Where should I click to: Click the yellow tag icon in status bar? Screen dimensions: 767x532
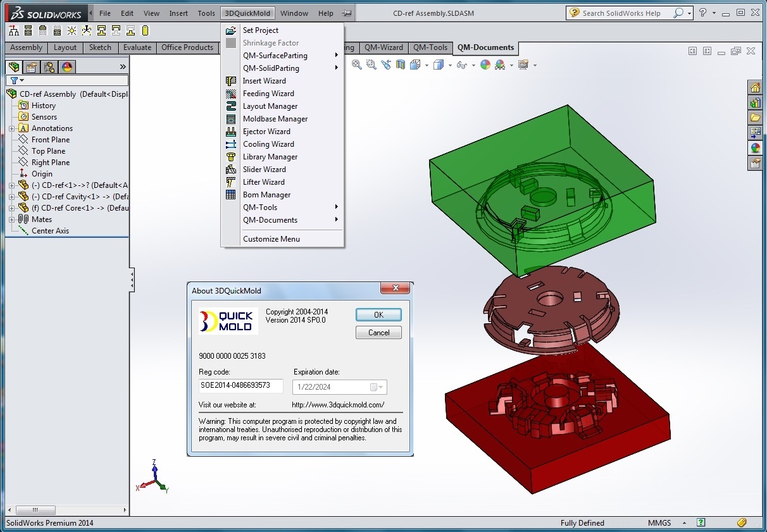point(742,523)
